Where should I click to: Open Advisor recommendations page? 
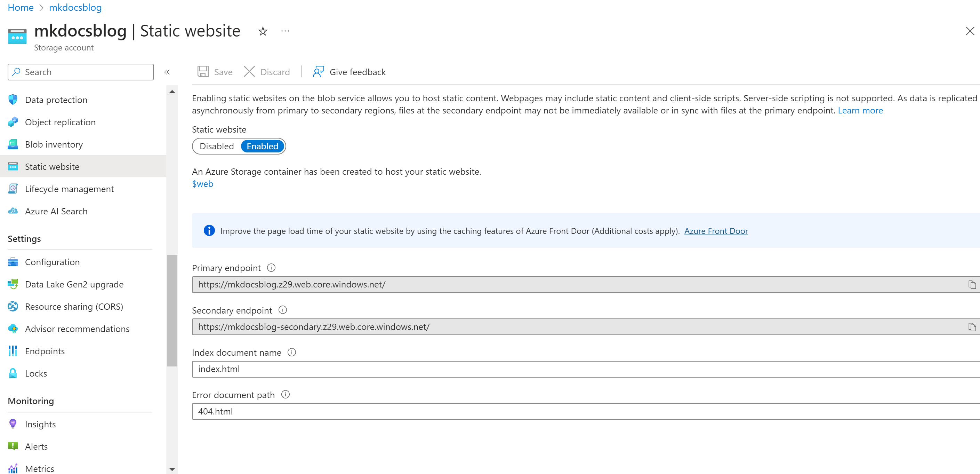(x=83, y=329)
